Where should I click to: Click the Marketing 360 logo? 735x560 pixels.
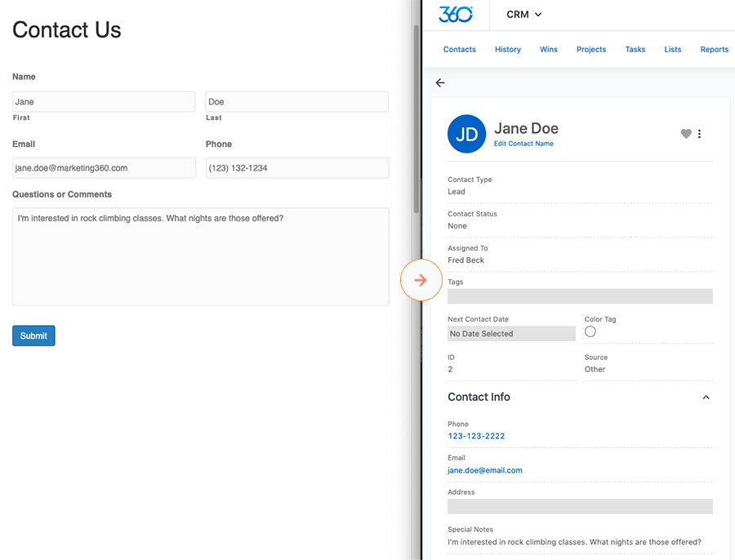[456, 15]
